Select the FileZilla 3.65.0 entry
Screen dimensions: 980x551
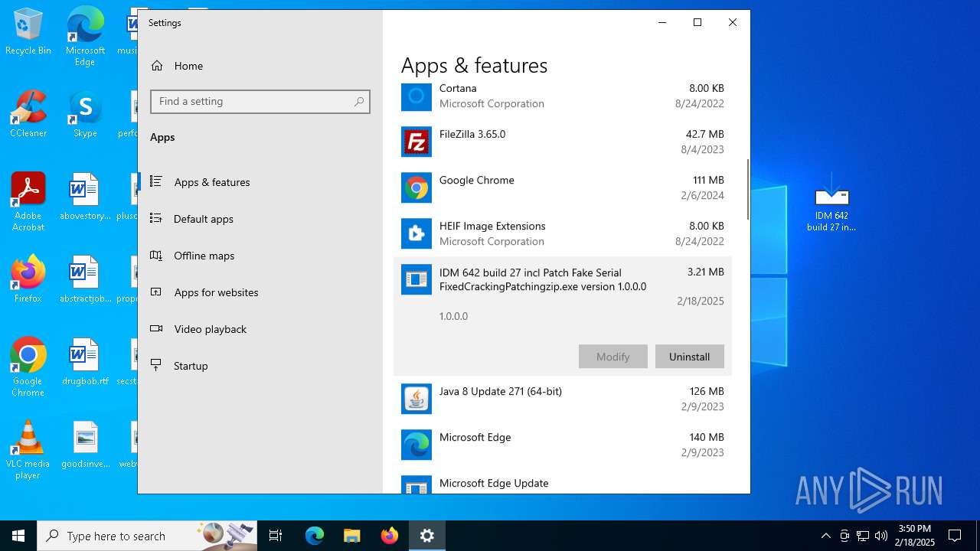[563, 142]
